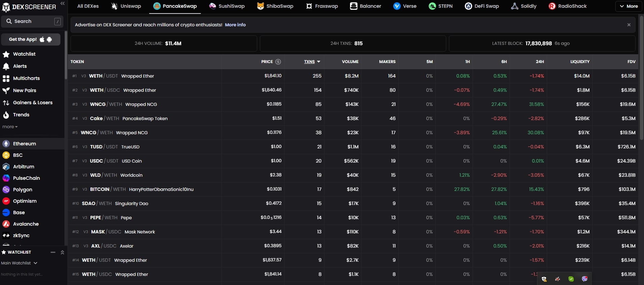Open PEPE/WETH Pepe row

(x=353, y=218)
